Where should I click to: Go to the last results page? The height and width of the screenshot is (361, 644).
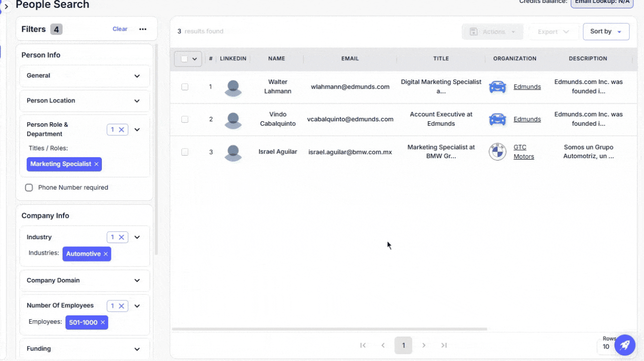pos(444,345)
